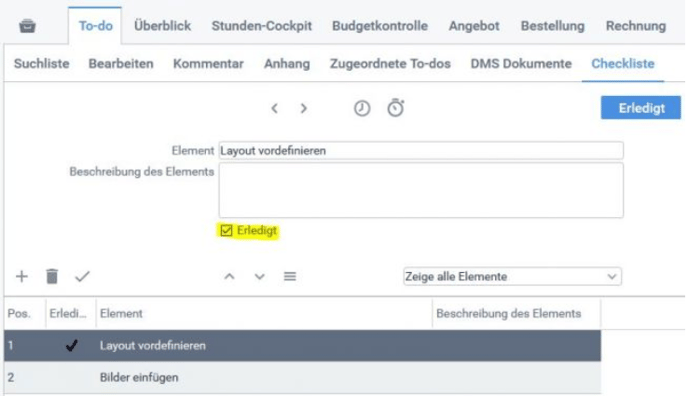Go to previous checklist element arrow
Image resolution: width=688 pixels, height=396 pixels.
pos(275,108)
